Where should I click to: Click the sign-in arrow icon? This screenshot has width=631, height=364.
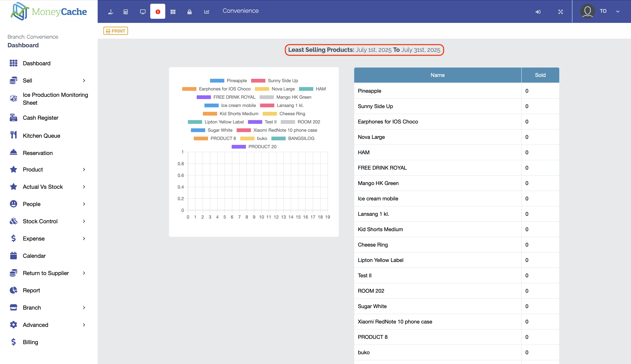coord(538,11)
